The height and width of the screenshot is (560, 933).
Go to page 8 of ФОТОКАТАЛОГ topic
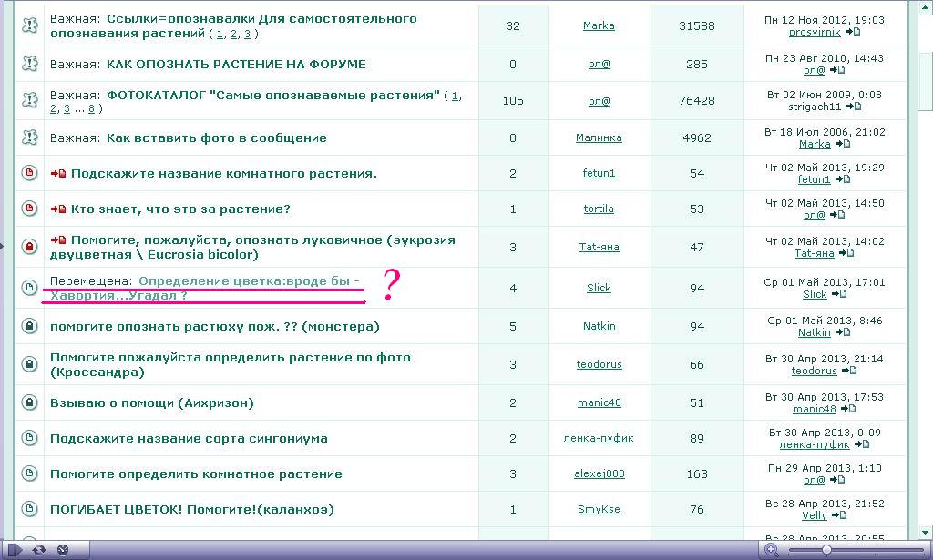(x=91, y=108)
